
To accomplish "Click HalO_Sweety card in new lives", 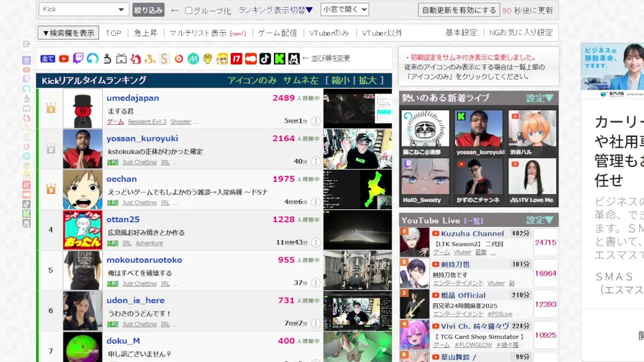I will point(425,182).
